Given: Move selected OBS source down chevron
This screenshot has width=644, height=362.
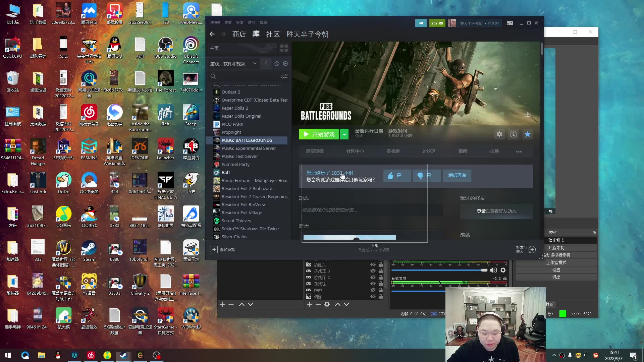Looking at the screenshot, I should point(346,304).
